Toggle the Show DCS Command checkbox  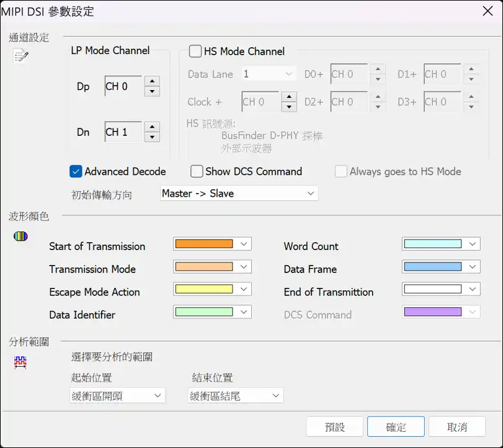[x=197, y=171]
